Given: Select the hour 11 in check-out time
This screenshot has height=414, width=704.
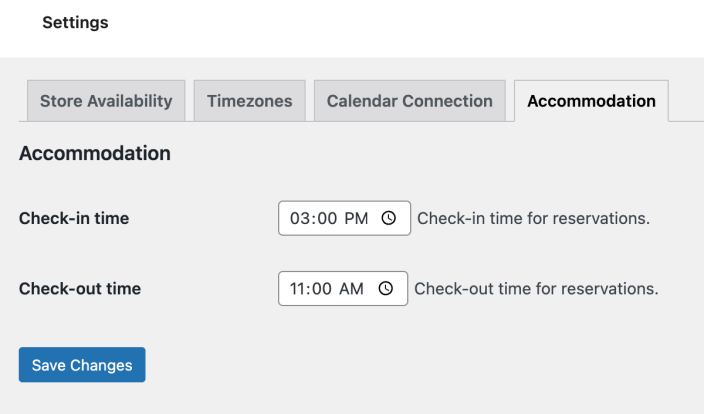Looking at the screenshot, I should [x=299, y=289].
